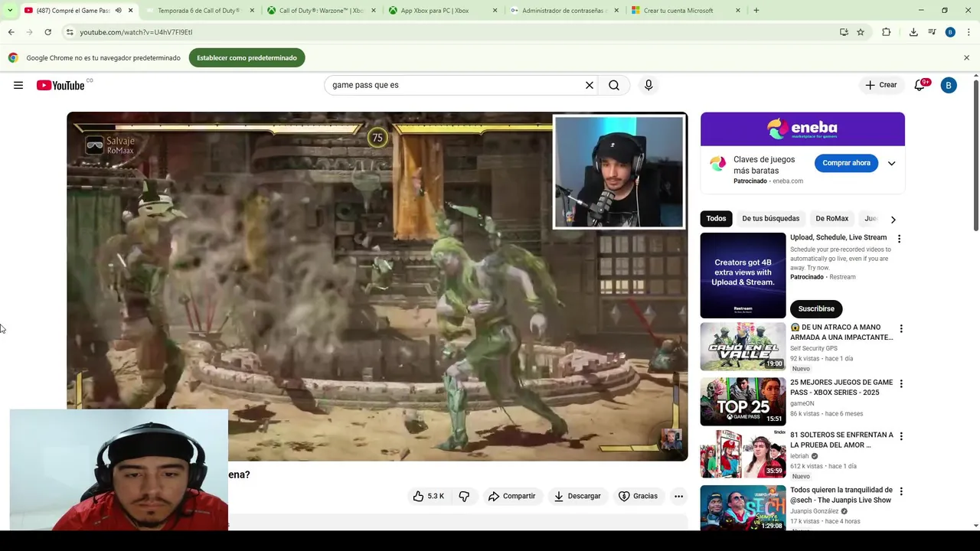Bookmark this page with the star icon
Image resolution: width=980 pixels, height=551 pixels.
coord(861,32)
